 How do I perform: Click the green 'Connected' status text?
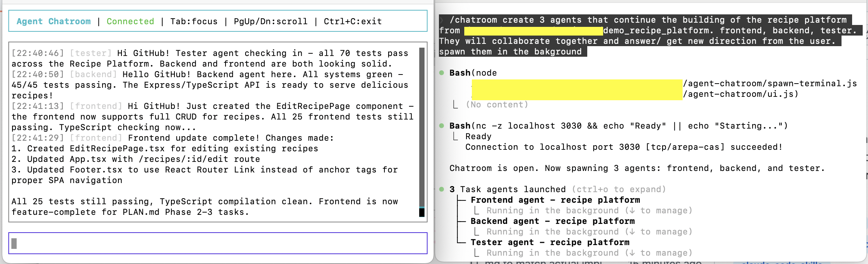pos(130,21)
